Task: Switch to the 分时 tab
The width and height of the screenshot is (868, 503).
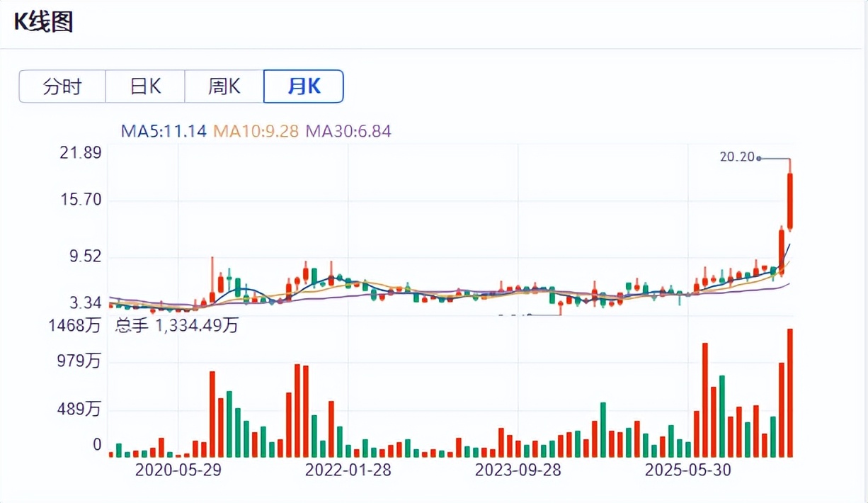Action: [x=62, y=86]
